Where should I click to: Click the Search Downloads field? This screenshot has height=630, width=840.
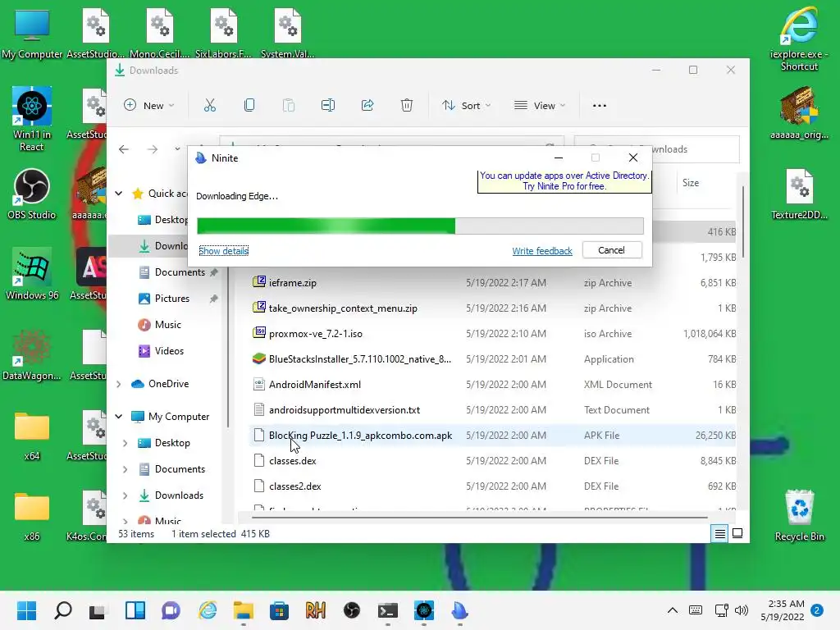tap(657, 149)
